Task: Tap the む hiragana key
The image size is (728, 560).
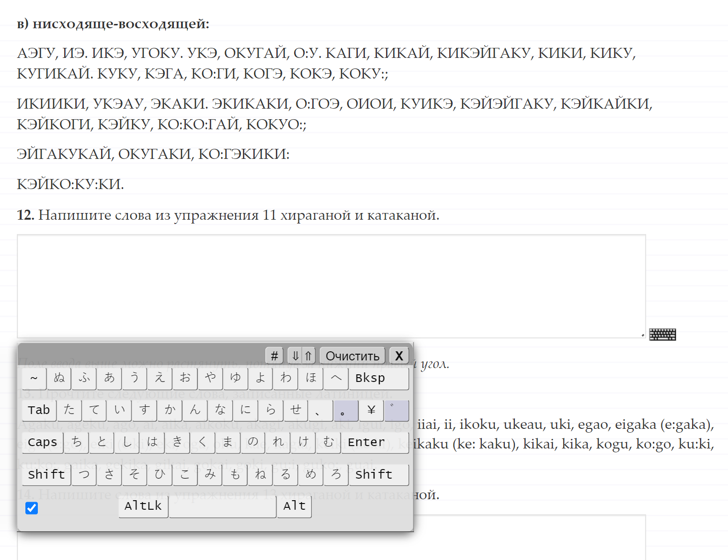Action: click(328, 442)
